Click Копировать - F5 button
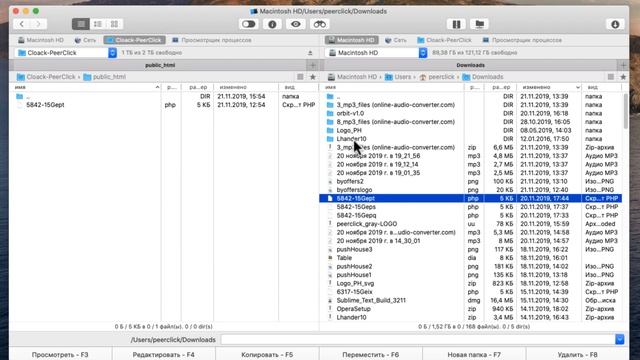640x360 pixels. tap(267, 354)
